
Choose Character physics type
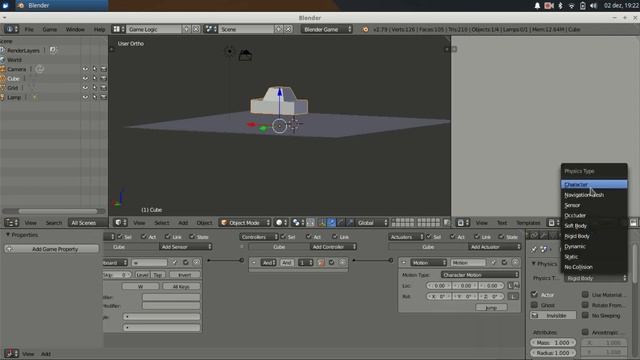point(594,184)
